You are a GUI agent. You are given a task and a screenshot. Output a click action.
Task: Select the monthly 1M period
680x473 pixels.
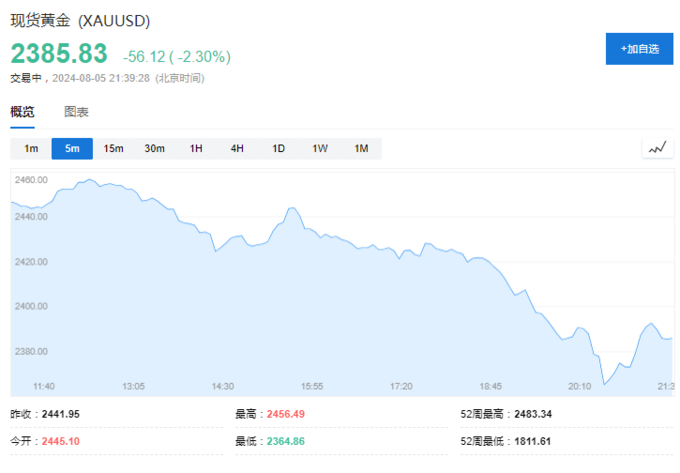point(361,149)
